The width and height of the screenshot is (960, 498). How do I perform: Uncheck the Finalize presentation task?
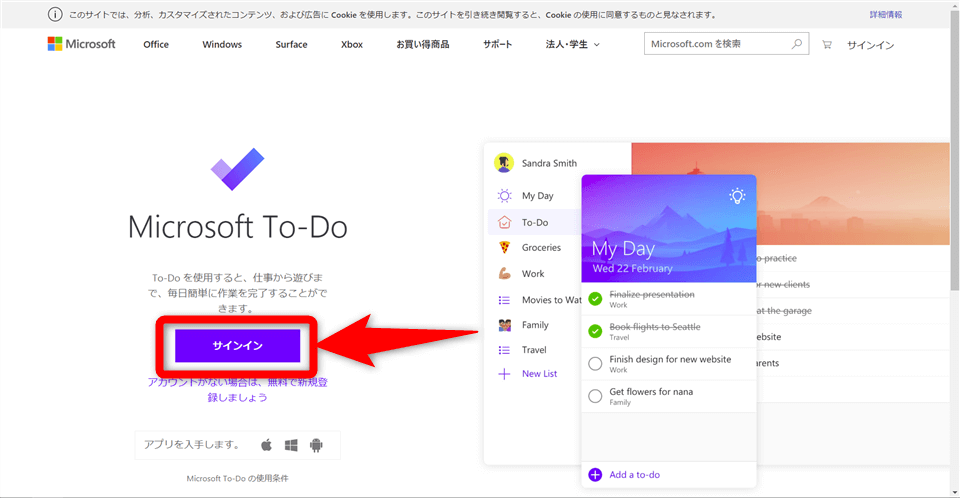click(595, 298)
